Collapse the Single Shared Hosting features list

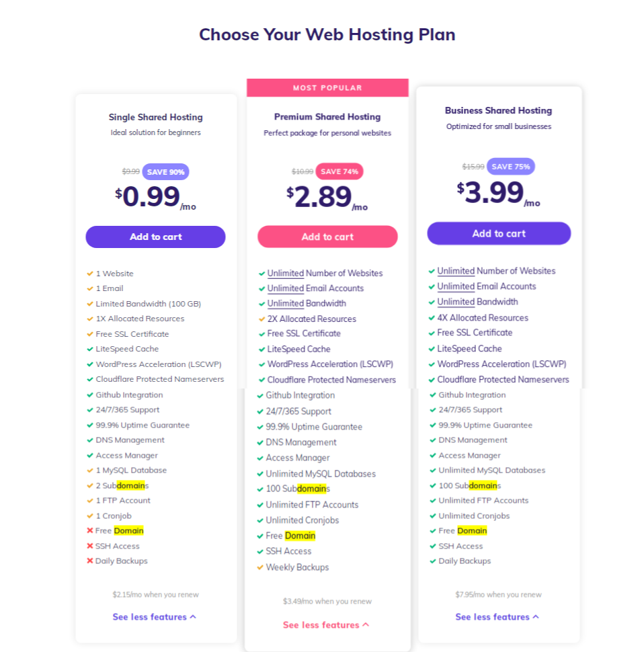(x=154, y=616)
